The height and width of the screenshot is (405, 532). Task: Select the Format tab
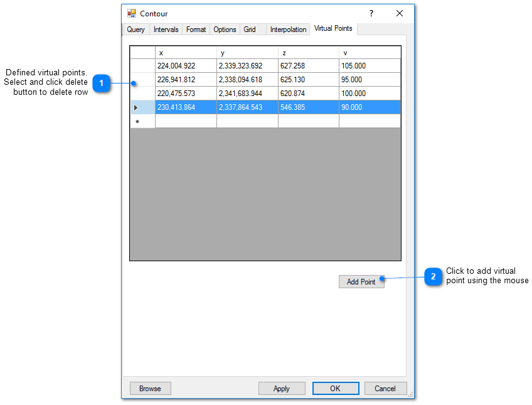[196, 29]
